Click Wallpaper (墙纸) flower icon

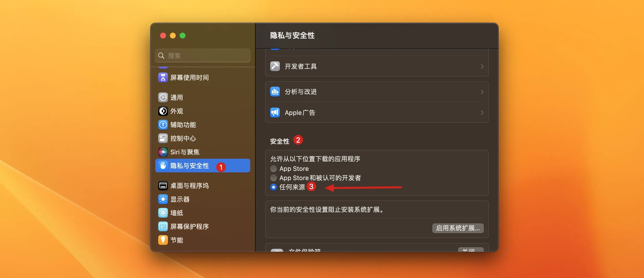[163, 213]
